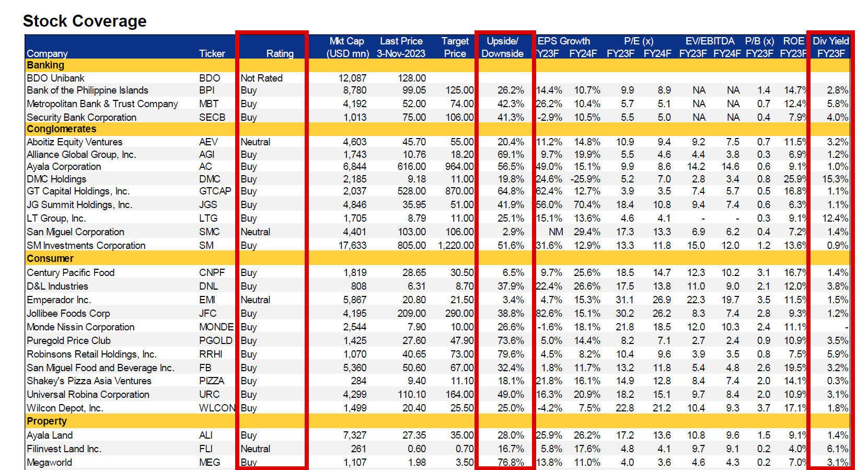Click the EPS Growth header
Screen dimensions: 868x470
tap(563, 41)
